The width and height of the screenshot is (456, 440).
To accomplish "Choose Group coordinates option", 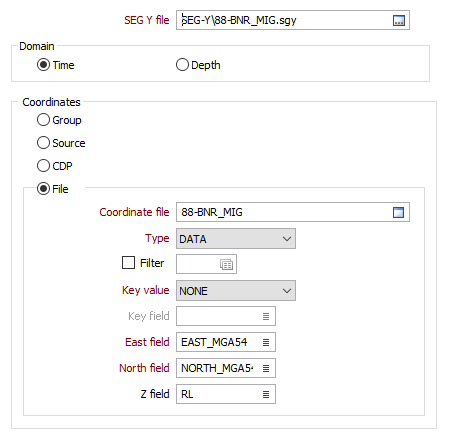I will tap(43, 120).
